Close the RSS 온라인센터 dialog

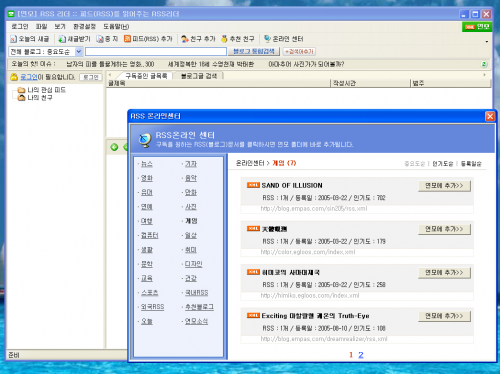[x=490, y=116]
